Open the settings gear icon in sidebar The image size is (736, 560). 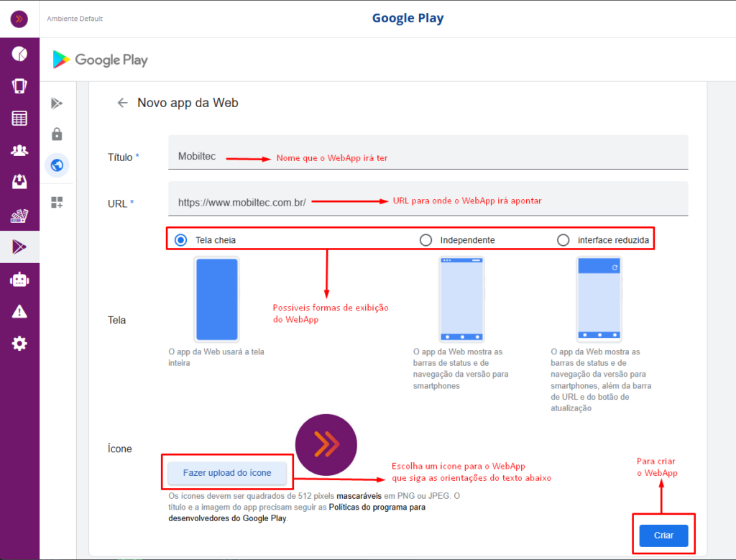coord(19,344)
